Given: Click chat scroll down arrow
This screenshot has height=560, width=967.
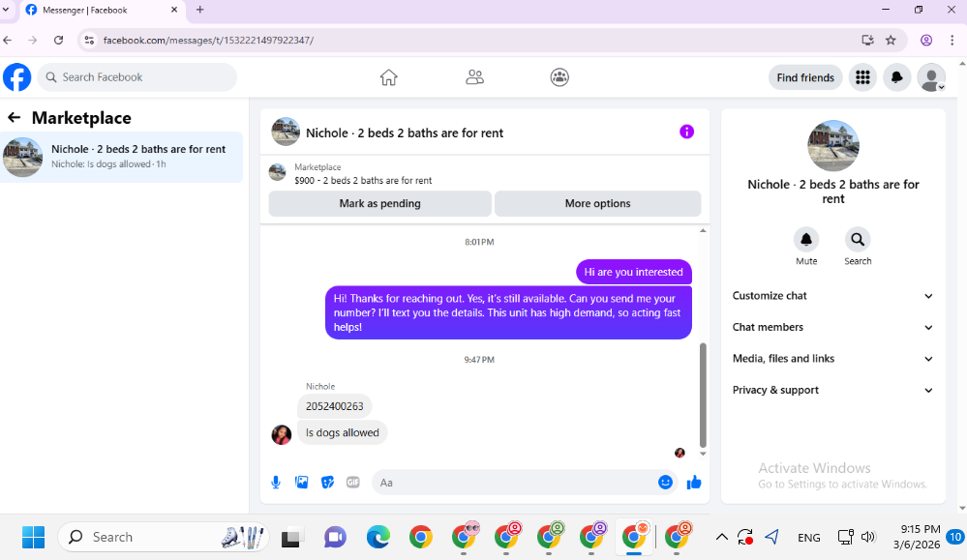Looking at the screenshot, I should [x=703, y=454].
